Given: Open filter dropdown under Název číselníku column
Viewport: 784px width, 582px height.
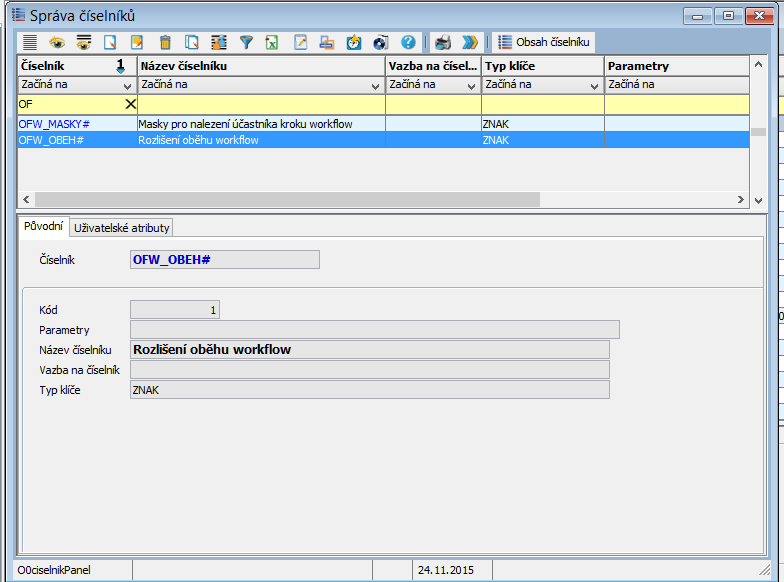Looking at the screenshot, I should [376, 85].
